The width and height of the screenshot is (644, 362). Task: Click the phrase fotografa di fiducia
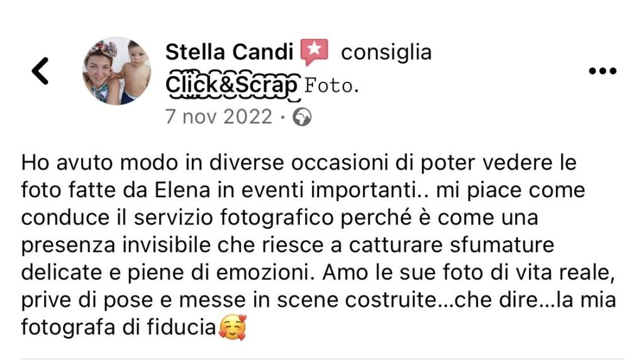click(118, 327)
